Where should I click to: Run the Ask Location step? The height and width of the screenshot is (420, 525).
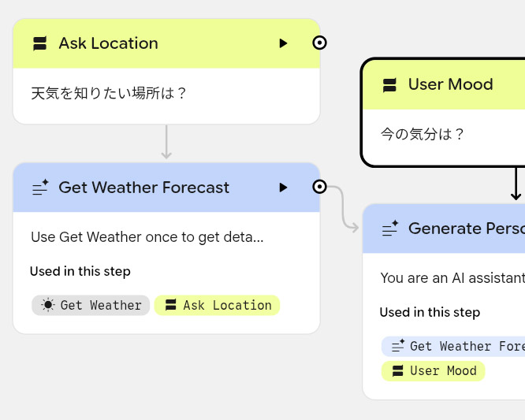(x=283, y=43)
